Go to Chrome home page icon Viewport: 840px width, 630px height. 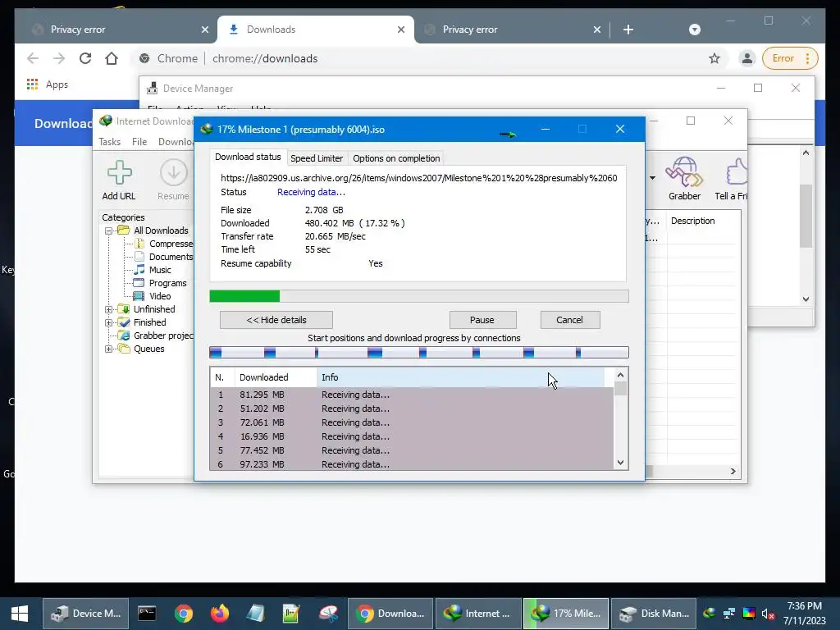pyautogui.click(x=112, y=58)
